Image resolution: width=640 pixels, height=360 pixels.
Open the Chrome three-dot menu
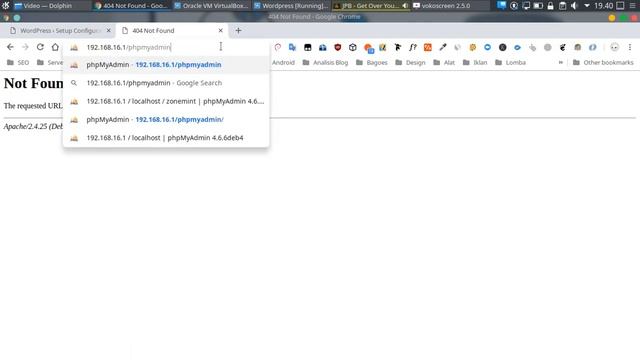click(630, 47)
